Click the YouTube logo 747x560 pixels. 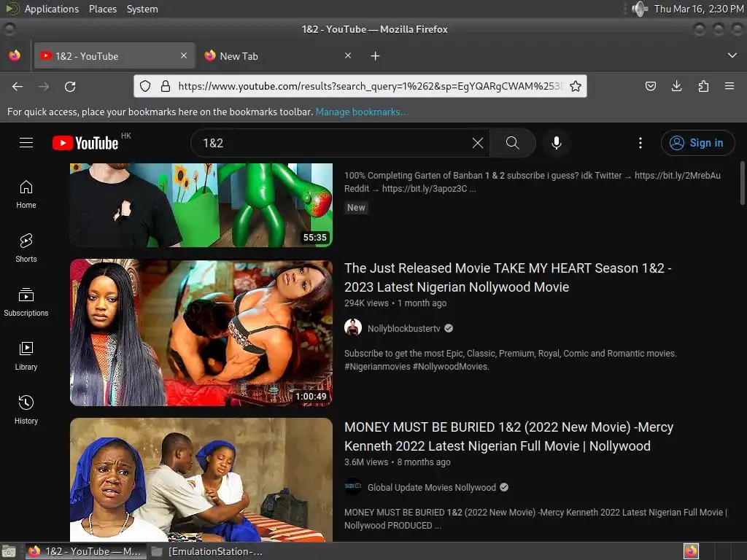tap(86, 143)
